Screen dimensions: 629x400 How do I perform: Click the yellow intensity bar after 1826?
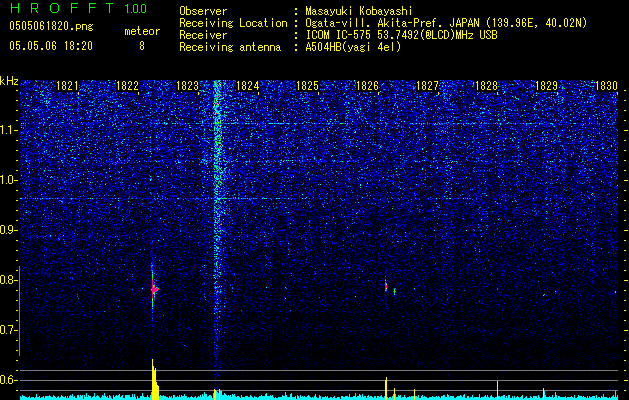point(386,388)
